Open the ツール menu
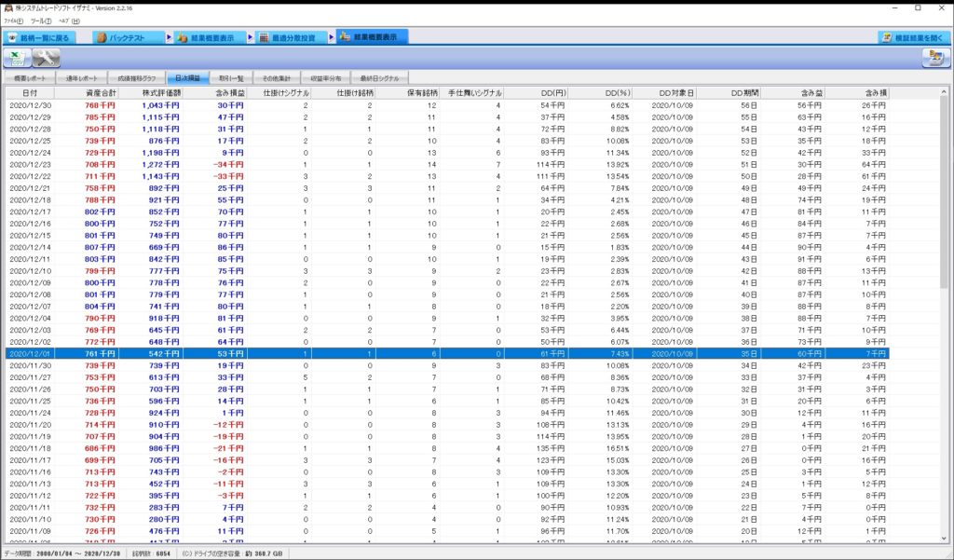954x560 pixels. click(40, 20)
